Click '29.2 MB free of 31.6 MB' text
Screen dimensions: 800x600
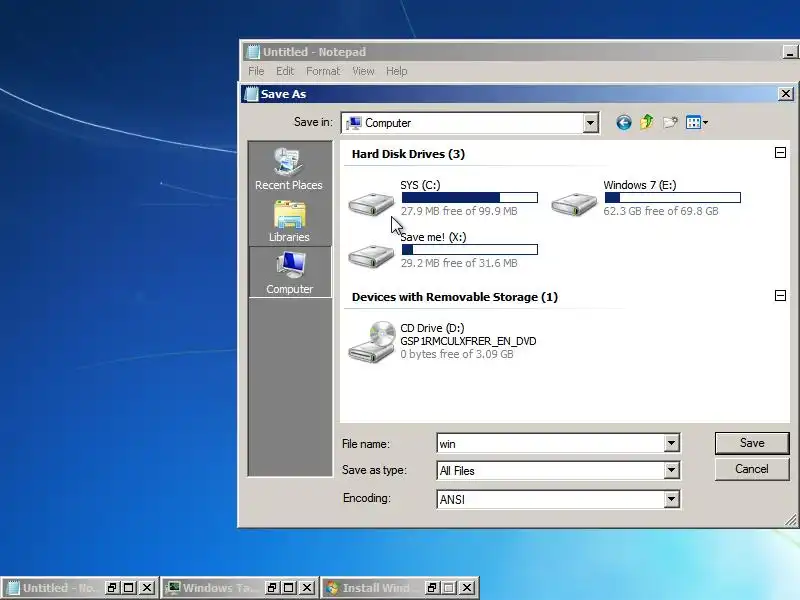point(459,263)
